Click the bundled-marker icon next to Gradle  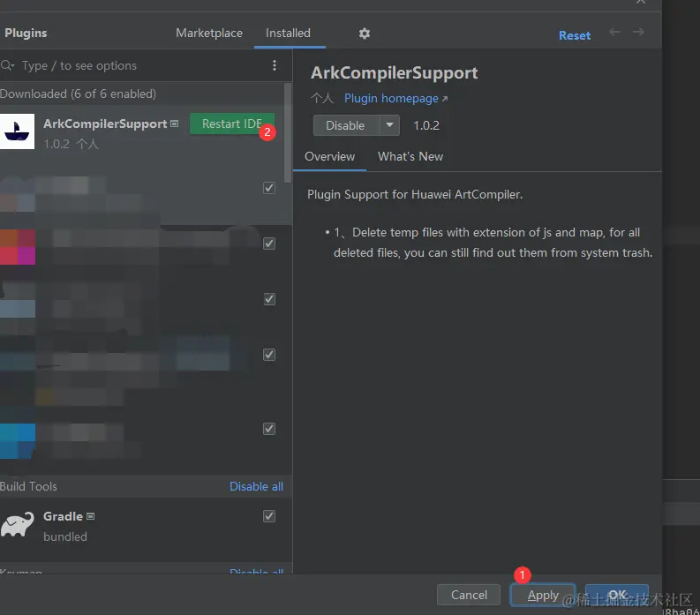coord(91,516)
